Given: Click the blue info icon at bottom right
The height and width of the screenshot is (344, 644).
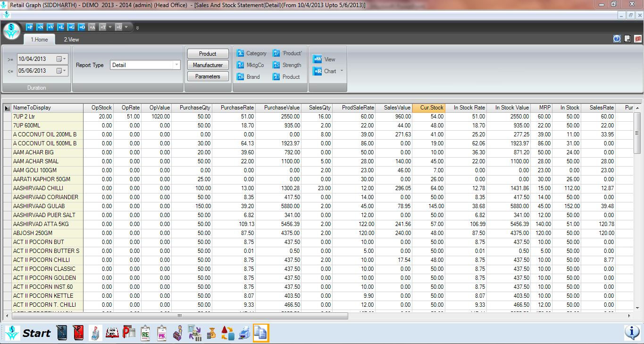Looking at the screenshot, I should click(x=632, y=332).
